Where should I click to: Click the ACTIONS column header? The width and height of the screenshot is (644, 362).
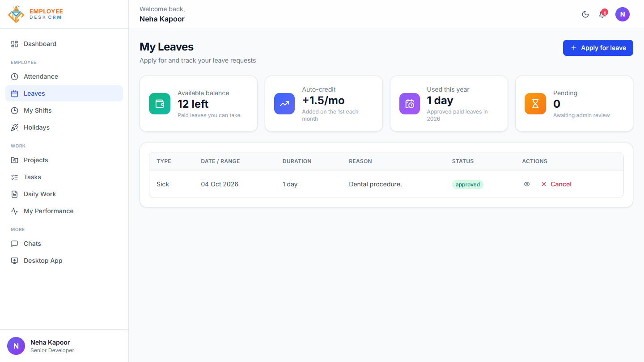pyautogui.click(x=534, y=161)
